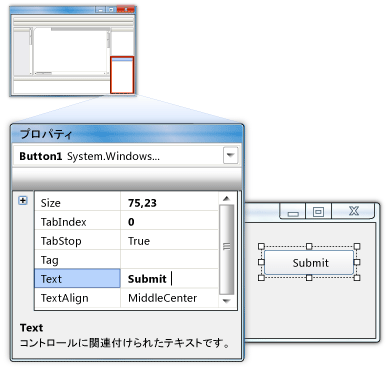Select the highlighted Text property name
Image resolution: width=387 pixels, height=371 pixels.
(x=77, y=278)
